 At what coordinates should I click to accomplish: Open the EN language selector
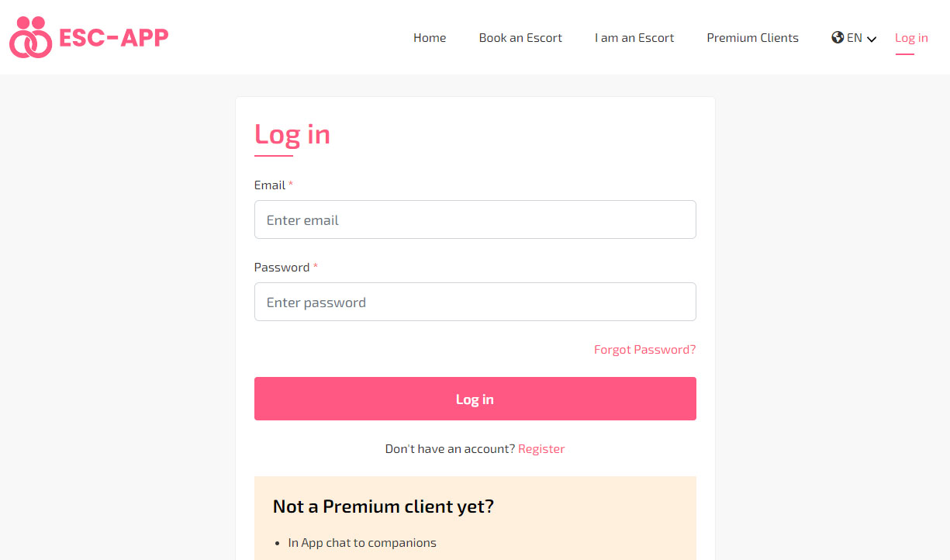coord(854,38)
